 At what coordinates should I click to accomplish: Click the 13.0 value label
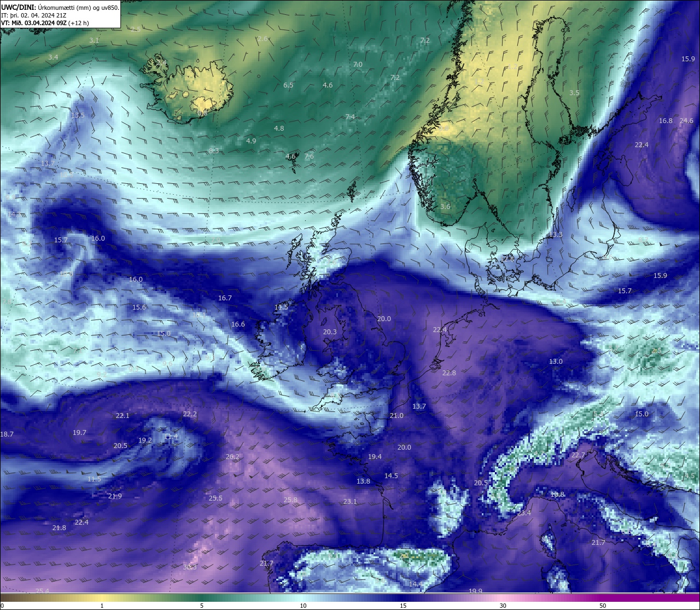[x=556, y=362]
